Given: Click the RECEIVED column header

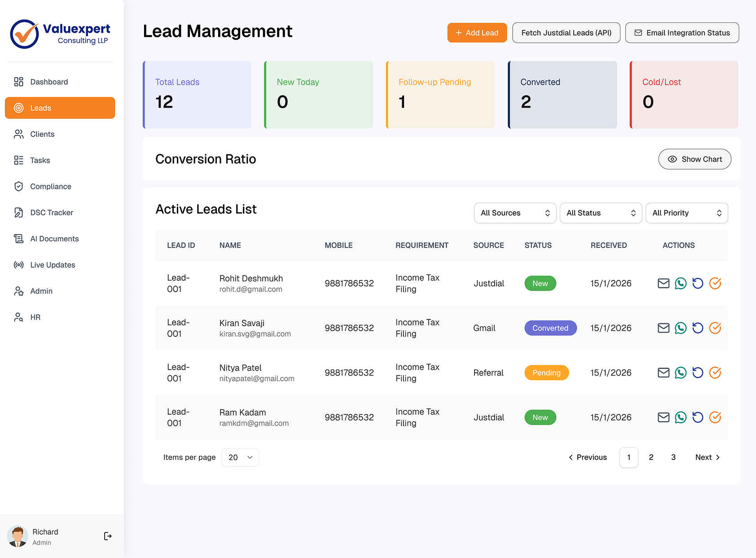Looking at the screenshot, I should [608, 245].
